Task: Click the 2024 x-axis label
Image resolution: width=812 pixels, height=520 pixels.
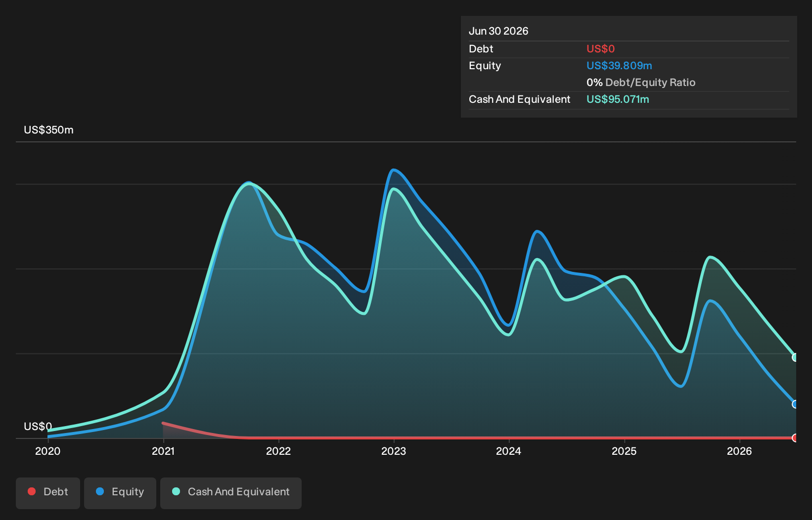Action: pos(509,451)
